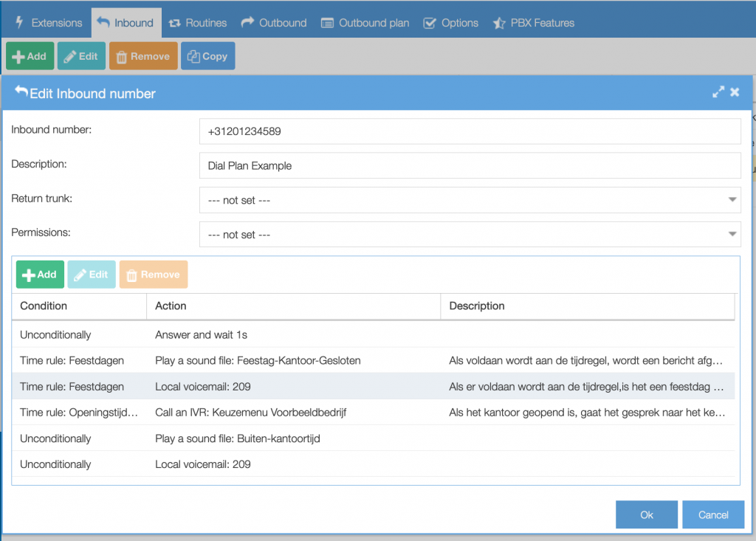Click the pencil icon on the top Edit button

coord(69,55)
